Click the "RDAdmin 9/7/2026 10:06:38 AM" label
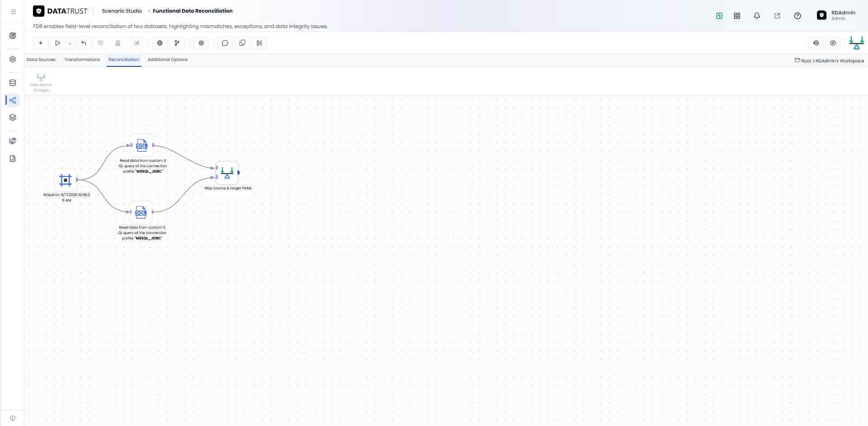Screen dimensions: 868x426 [x=66, y=197]
